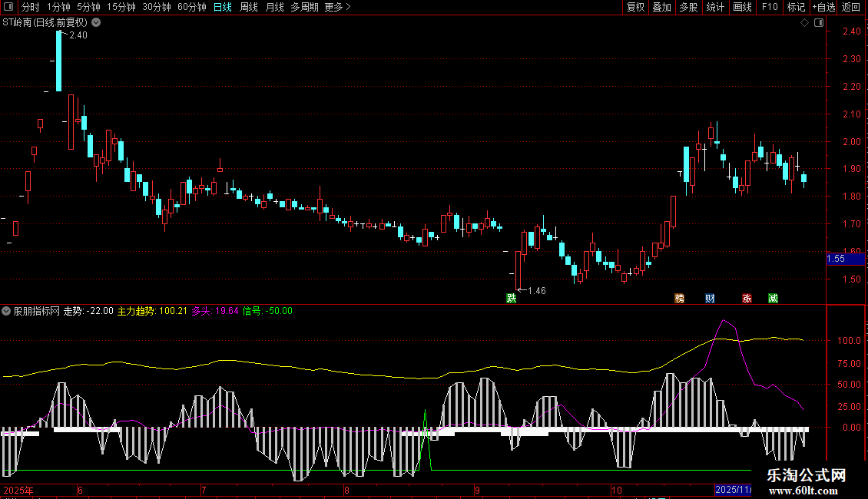Open the 统计 statistics tool

[715, 7]
